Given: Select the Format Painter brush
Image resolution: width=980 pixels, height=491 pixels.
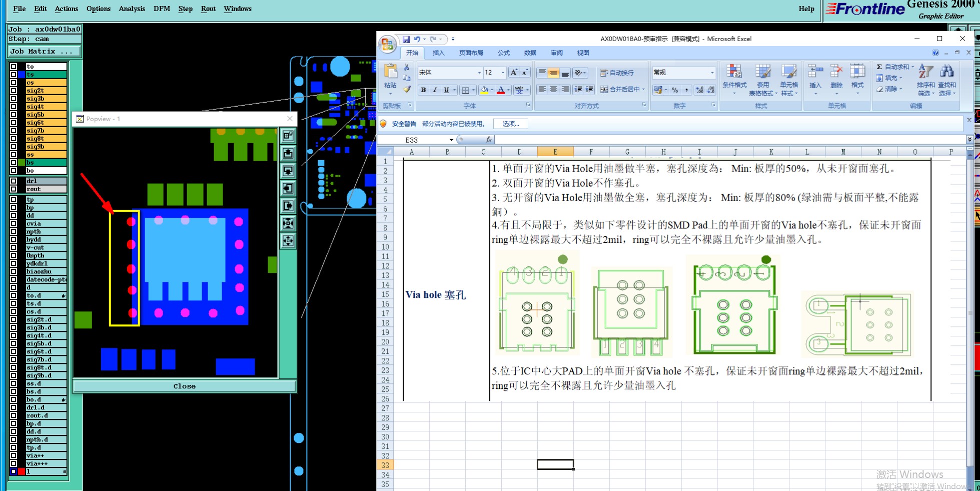Looking at the screenshot, I should pyautogui.click(x=407, y=89).
